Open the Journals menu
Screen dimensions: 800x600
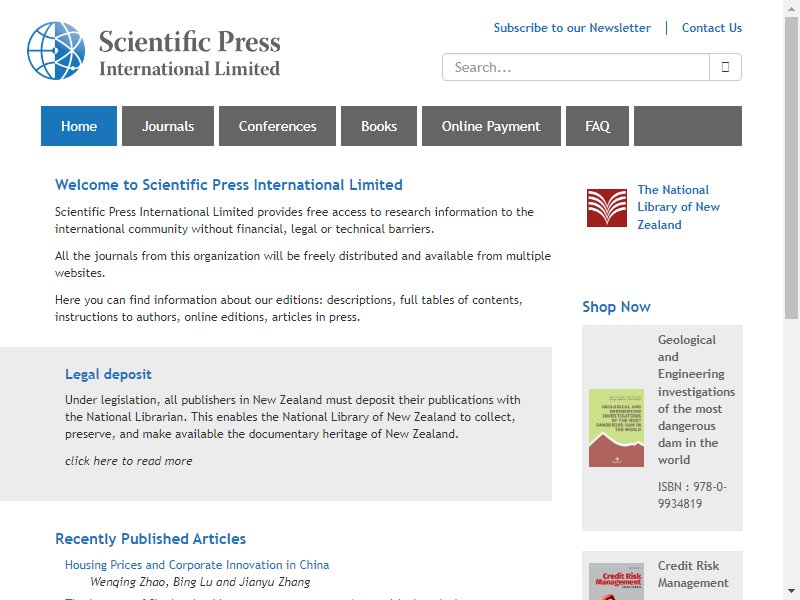tap(168, 126)
